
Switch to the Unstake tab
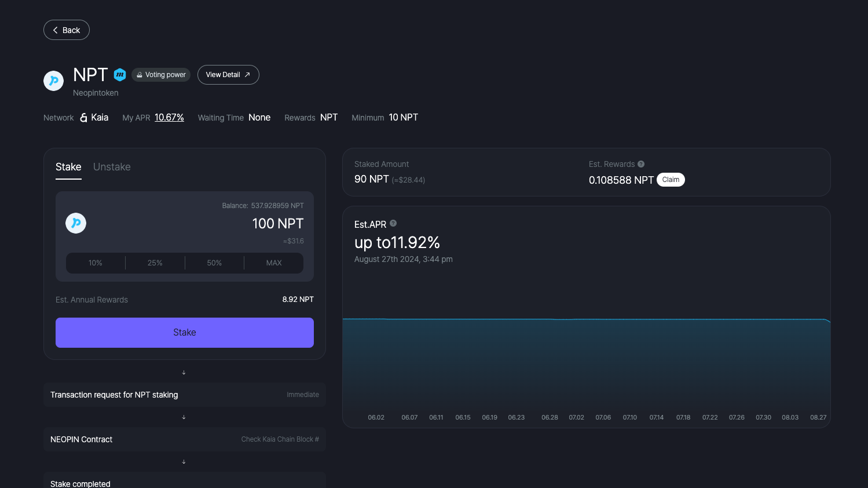click(112, 167)
